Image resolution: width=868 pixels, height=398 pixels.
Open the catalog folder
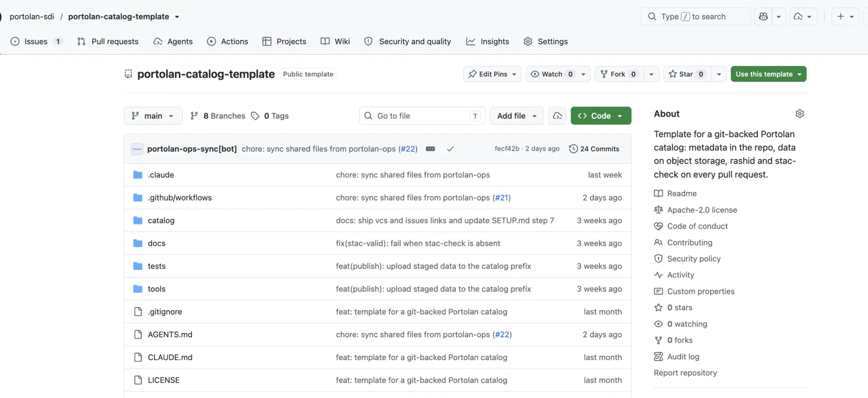(161, 221)
